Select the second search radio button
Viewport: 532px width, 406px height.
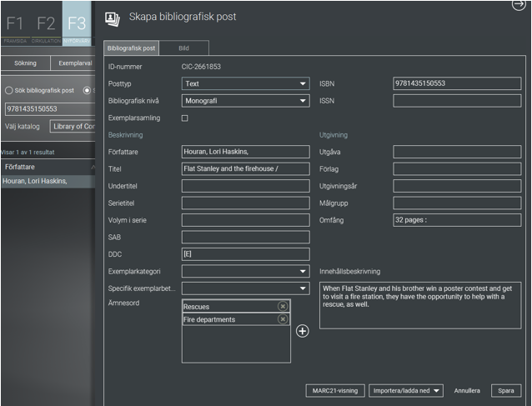pos(87,91)
